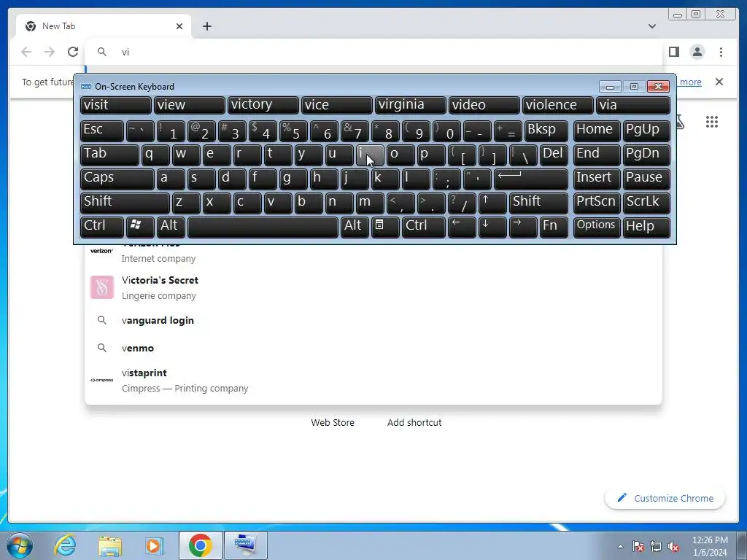
Task: Click the PrtScn key
Action: [x=597, y=203]
